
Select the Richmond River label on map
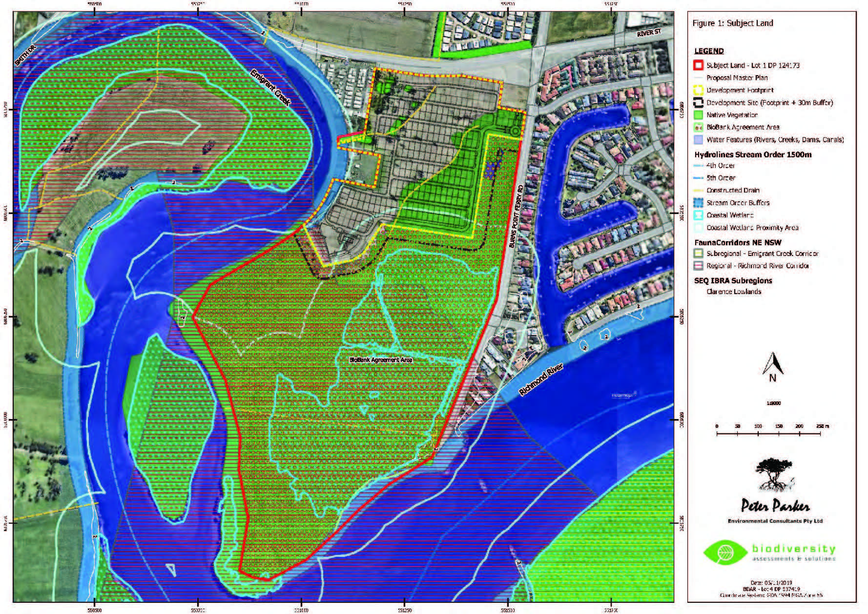pos(541,380)
